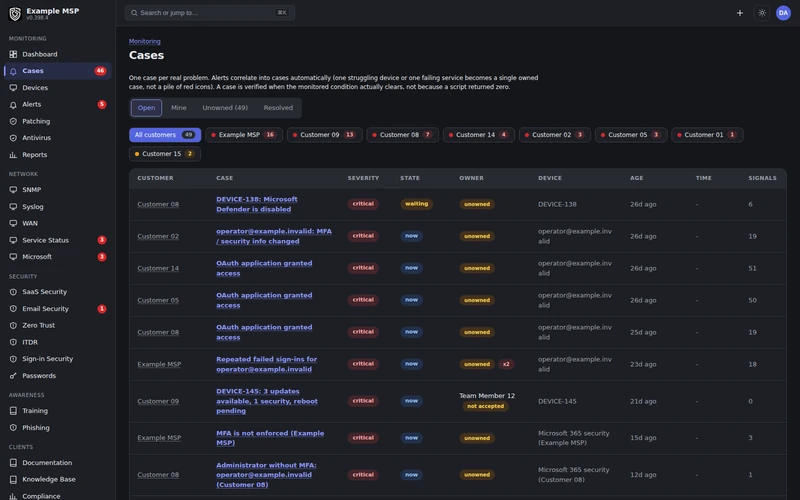800x500 pixels.
Task: Filter by Customer 09 chip
Action: tap(324, 135)
